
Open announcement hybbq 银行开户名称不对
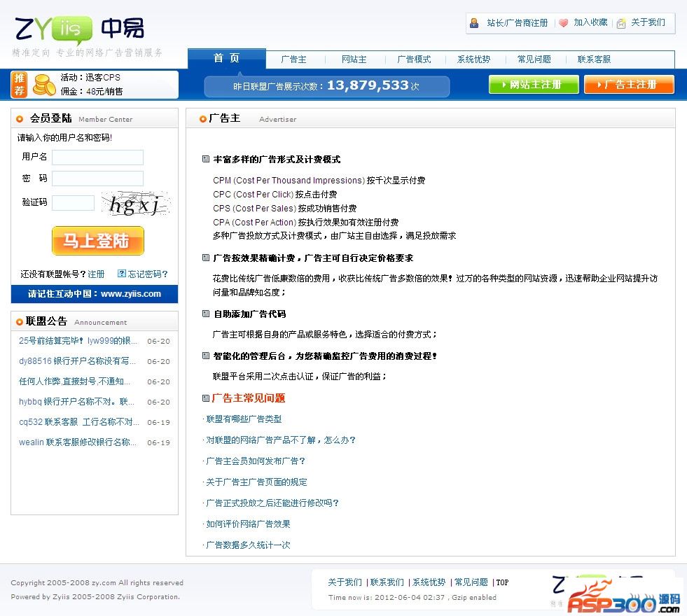76,402
